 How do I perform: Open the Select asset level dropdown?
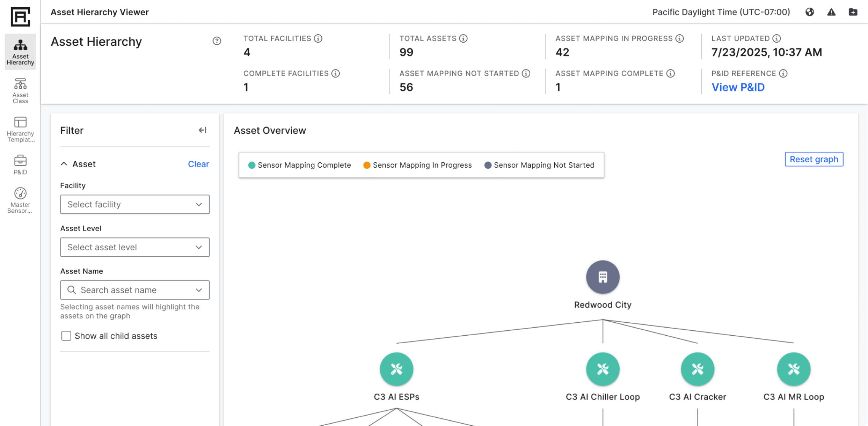[135, 247]
